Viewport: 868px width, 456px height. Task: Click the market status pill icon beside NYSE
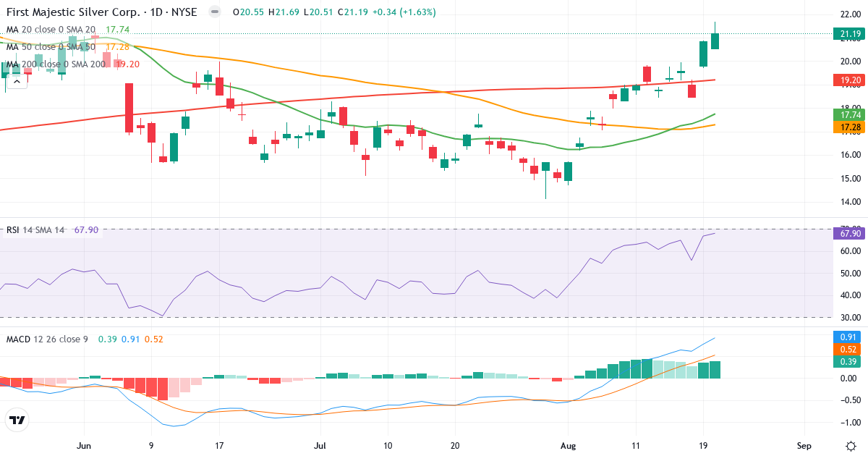click(x=213, y=12)
